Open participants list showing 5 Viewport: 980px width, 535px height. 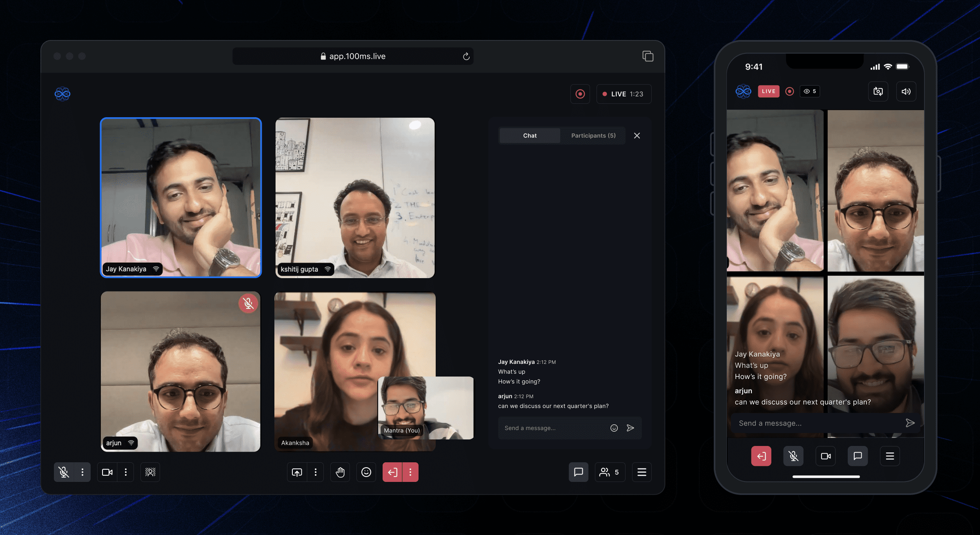pyautogui.click(x=609, y=472)
